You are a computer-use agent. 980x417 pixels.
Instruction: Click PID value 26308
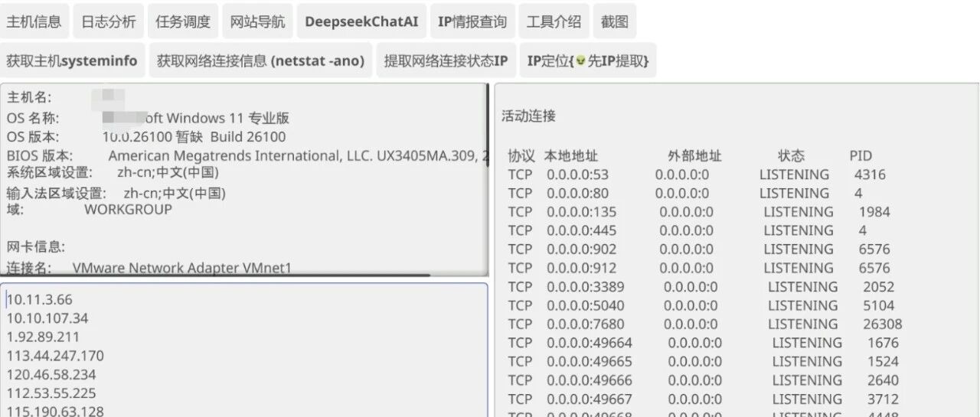tap(882, 324)
